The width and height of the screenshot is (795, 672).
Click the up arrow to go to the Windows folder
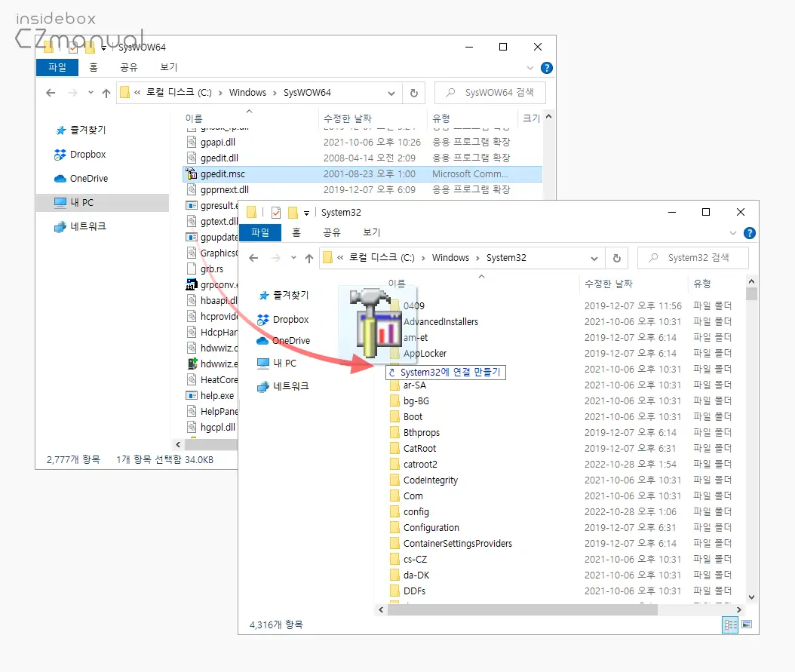pyautogui.click(x=309, y=257)
